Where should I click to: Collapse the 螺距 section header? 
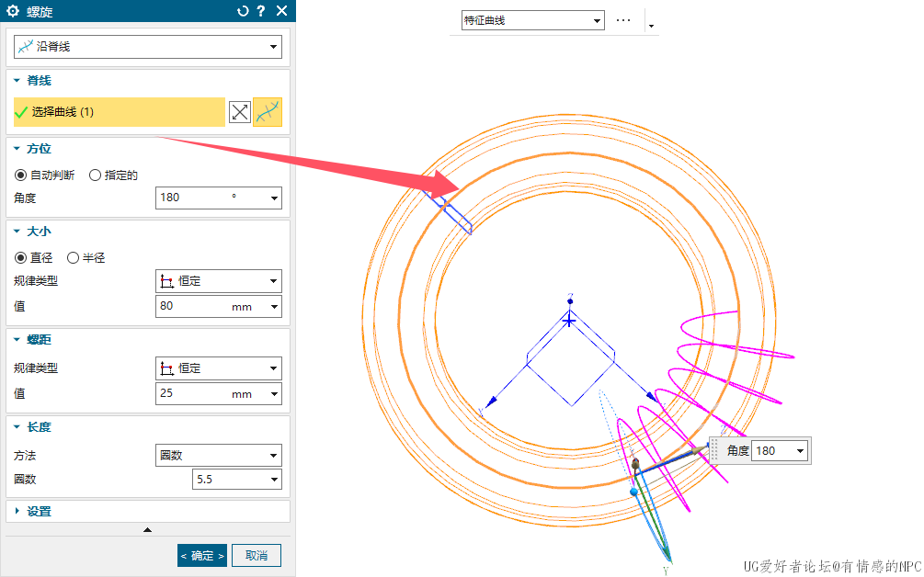click(39, 339)
